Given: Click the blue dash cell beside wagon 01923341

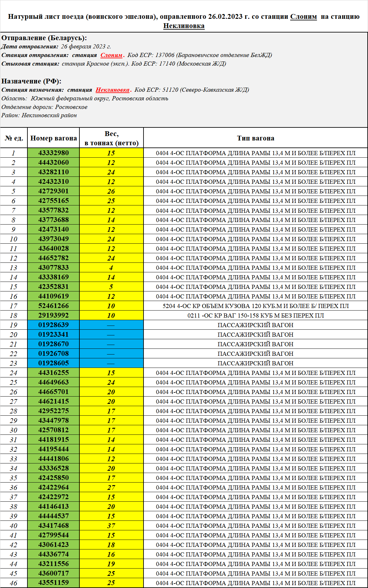Looking at the screenshot, I should coord(111,334).
